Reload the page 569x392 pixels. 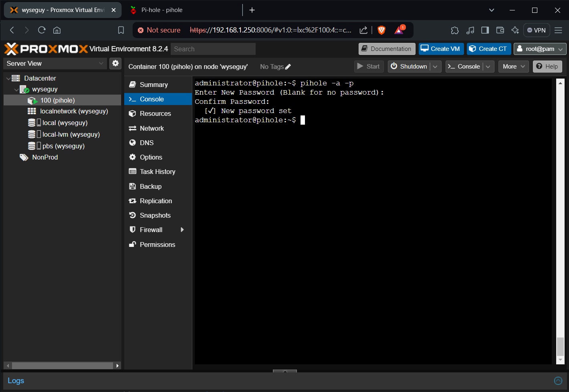[42, 30]
